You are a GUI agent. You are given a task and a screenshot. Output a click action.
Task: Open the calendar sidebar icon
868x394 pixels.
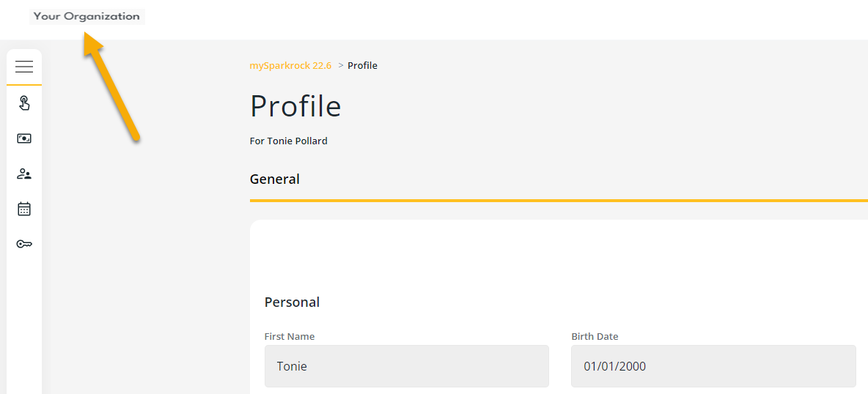click(24, 209)
